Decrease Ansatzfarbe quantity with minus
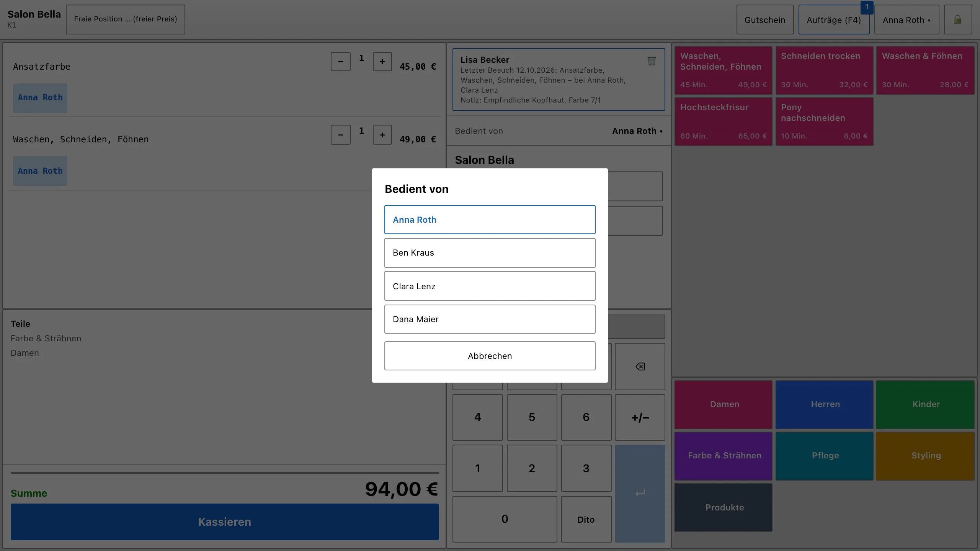Viewport: 980px width, 551px height. point(340,62)
